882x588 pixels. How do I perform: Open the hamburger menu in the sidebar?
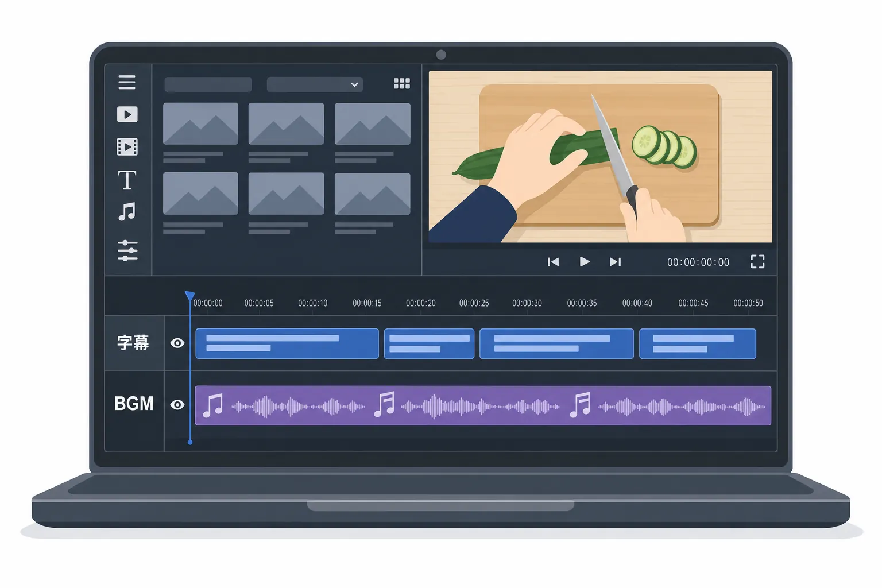pyautogui.click(x=127, y=82)
